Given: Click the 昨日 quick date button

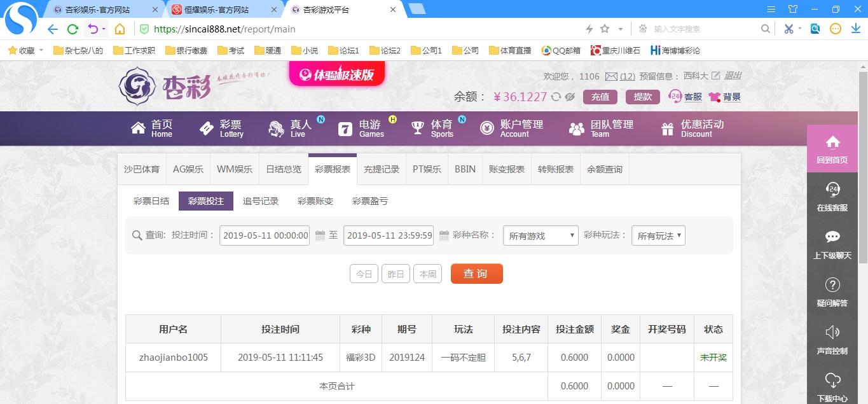Looking at the screenshot, I should [396, 274].
